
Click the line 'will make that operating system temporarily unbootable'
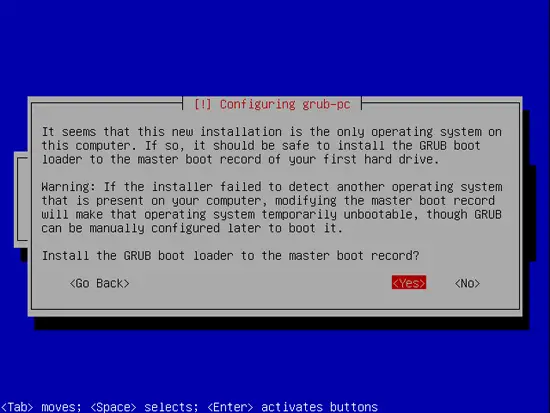tap(271, 214)
